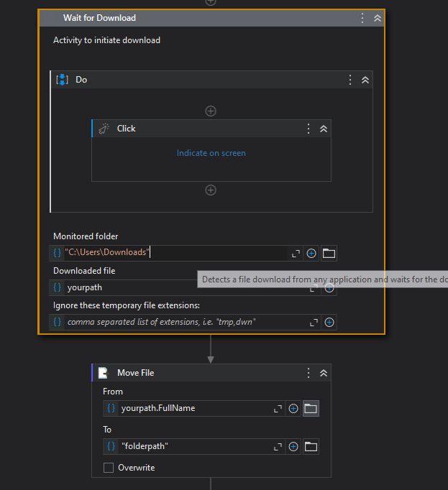Expand the To field expression editor
This screenshot has height=490, width=448.
[x=278, y=447]
